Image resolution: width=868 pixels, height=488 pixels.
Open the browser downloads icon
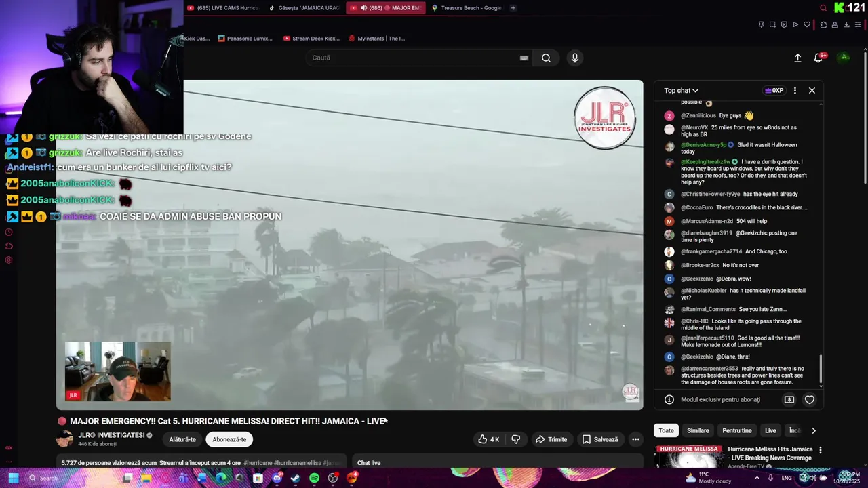point(846,24)
